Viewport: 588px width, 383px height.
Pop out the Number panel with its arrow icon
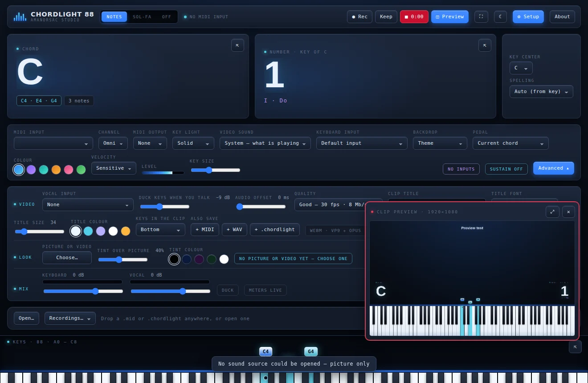(485, 45)
